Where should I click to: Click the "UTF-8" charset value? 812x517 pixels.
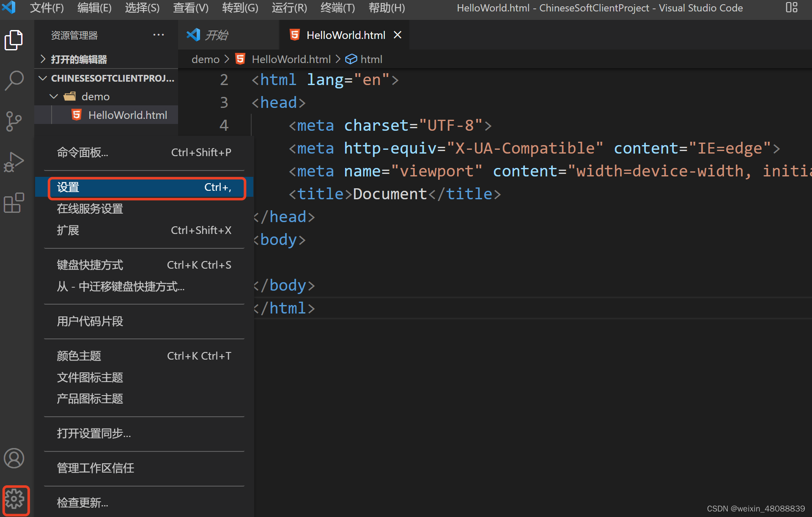click(x=451, y=126)
